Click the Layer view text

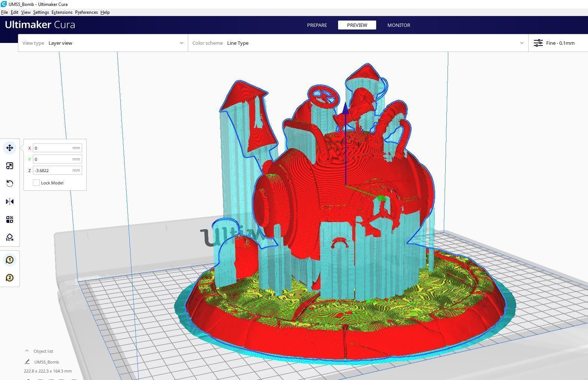61,43
